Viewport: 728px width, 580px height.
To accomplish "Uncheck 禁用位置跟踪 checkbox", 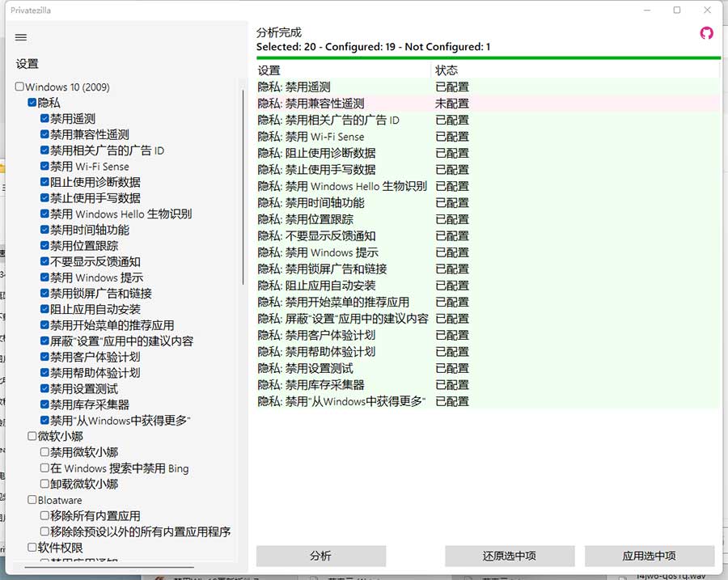I will tap(44, 245).
